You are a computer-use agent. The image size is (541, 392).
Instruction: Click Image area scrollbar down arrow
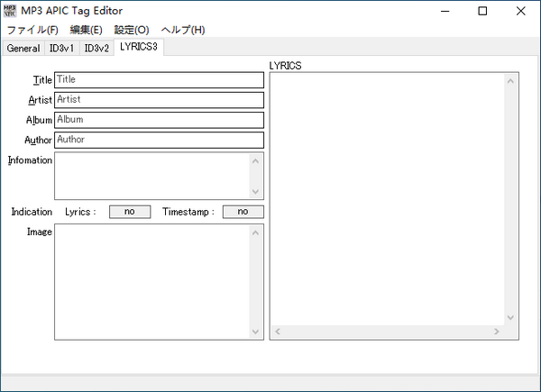(x=255, y=332)
